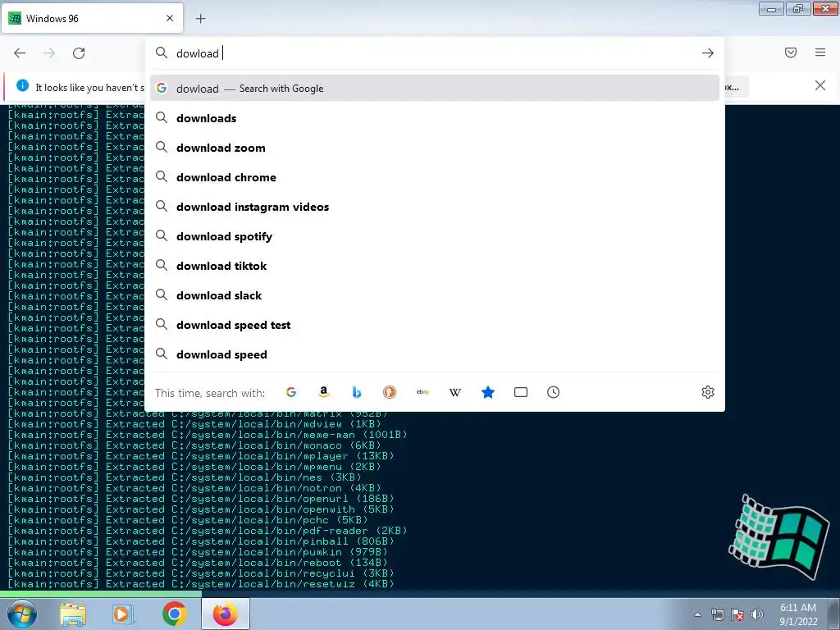840x630 pixels.
Task: Choose 'download speed' suggestion
Action: pos(435,354)
